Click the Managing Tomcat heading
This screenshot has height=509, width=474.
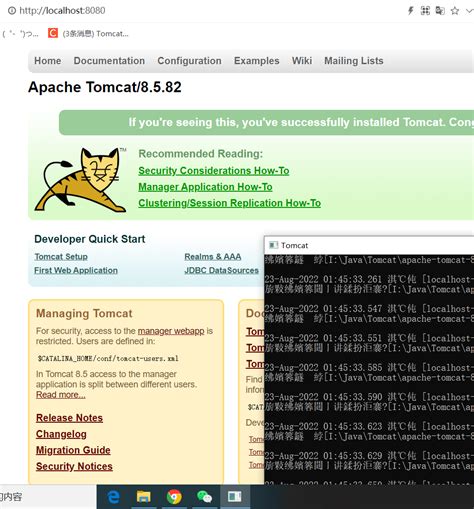[x=84, y=313]
